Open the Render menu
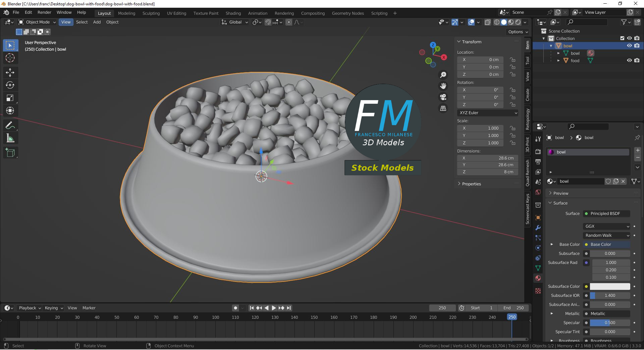644x350 pixels. point(44,12)
